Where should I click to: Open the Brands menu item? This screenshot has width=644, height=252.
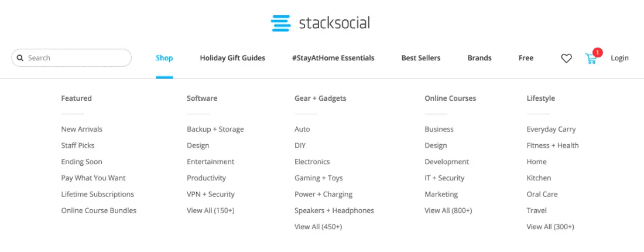coord(479,58)
